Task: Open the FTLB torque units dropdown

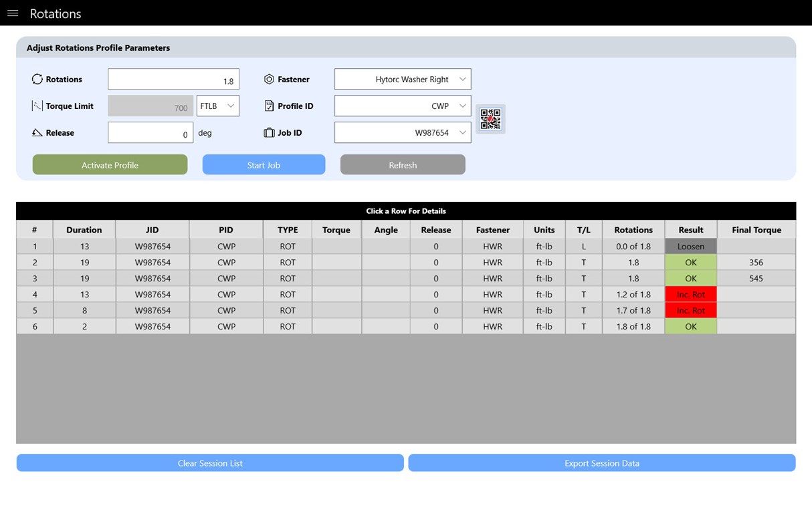Action: 218,106
